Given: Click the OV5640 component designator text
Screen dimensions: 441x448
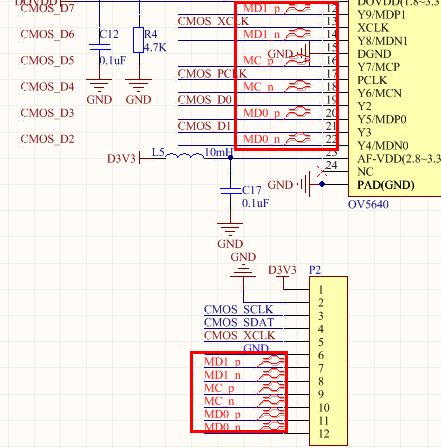Looking at the screenshot, I should [368, 204].
